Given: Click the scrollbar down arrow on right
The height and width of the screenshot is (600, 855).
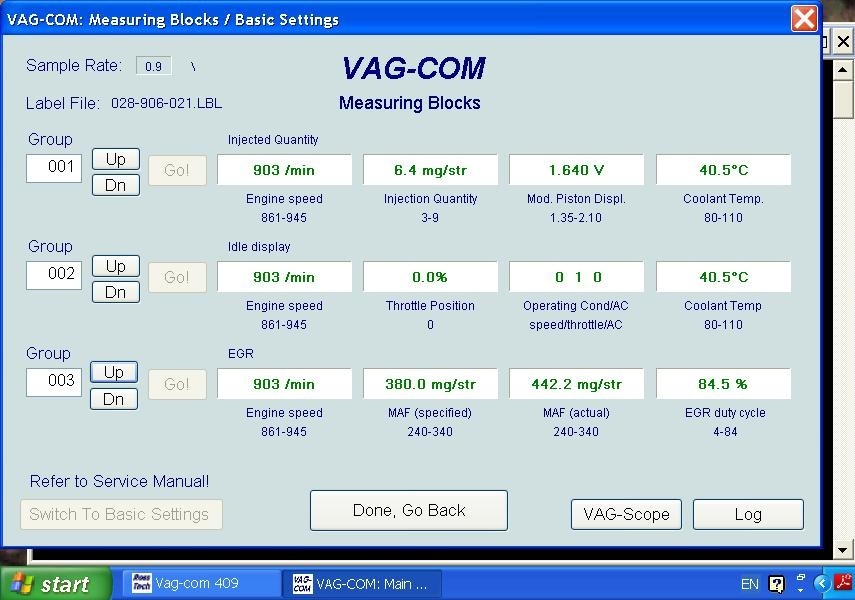Looking at the screenshot, I should tap(842, 548).
